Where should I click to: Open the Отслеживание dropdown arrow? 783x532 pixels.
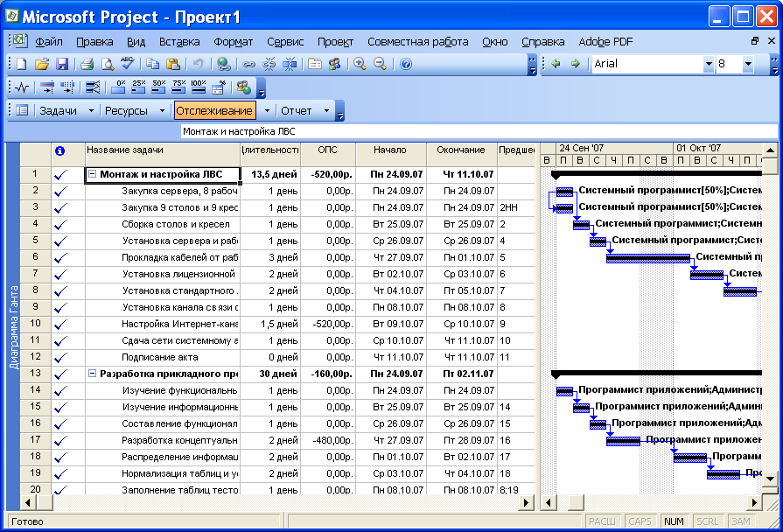[267, 111]
